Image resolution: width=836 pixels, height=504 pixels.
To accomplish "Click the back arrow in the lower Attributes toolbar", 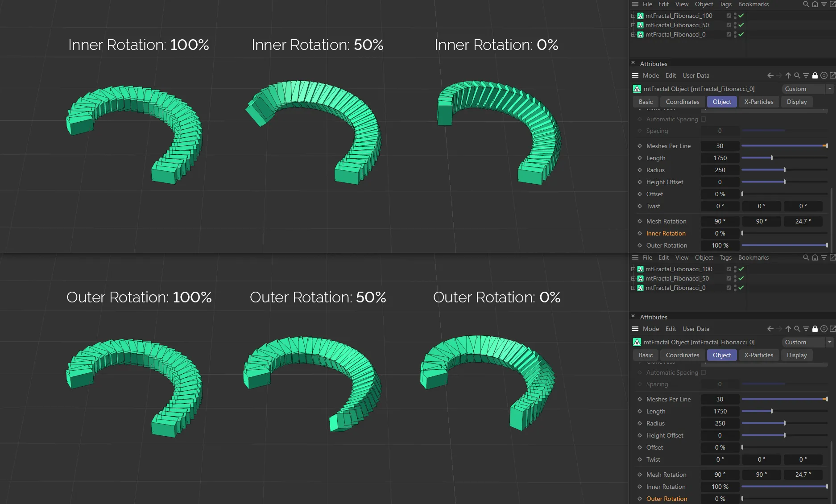I will pyautogui.click(x=770, y=329).
